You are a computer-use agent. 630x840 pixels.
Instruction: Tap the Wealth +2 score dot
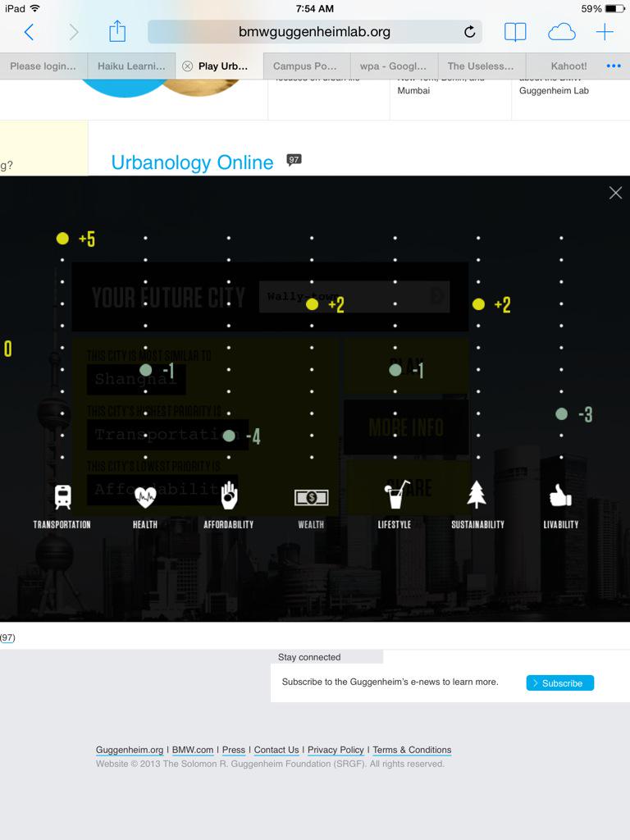pos(312,304)
